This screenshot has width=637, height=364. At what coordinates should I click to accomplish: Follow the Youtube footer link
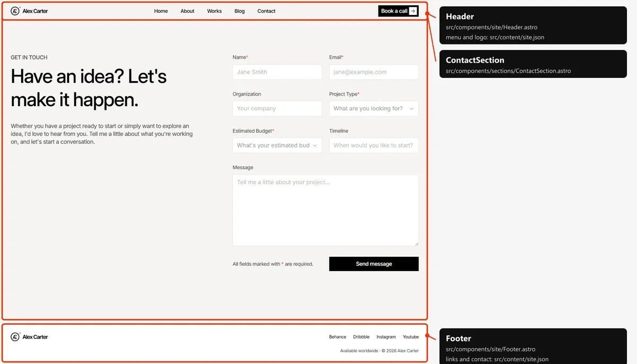[411, 337]
